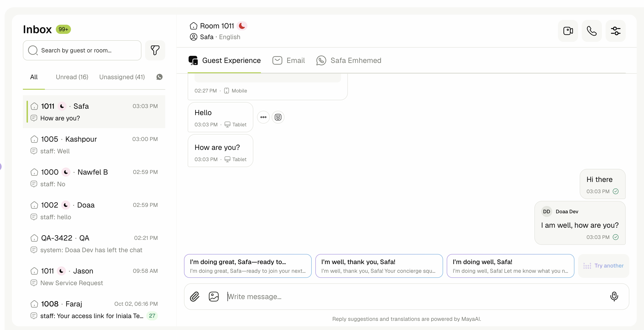Screen dimensions: 644x330
Task: Open more options on Hello message
Action: pos(263,117)
